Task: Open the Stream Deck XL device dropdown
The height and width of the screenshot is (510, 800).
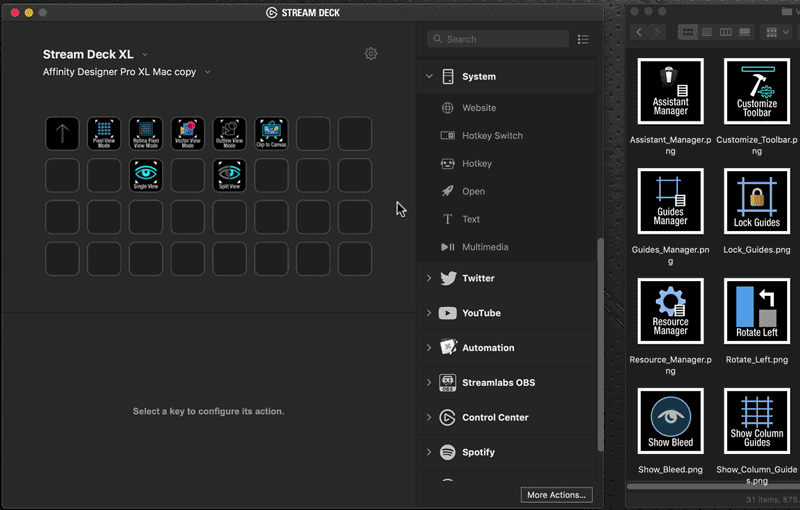Action: (x=145, y=55)
